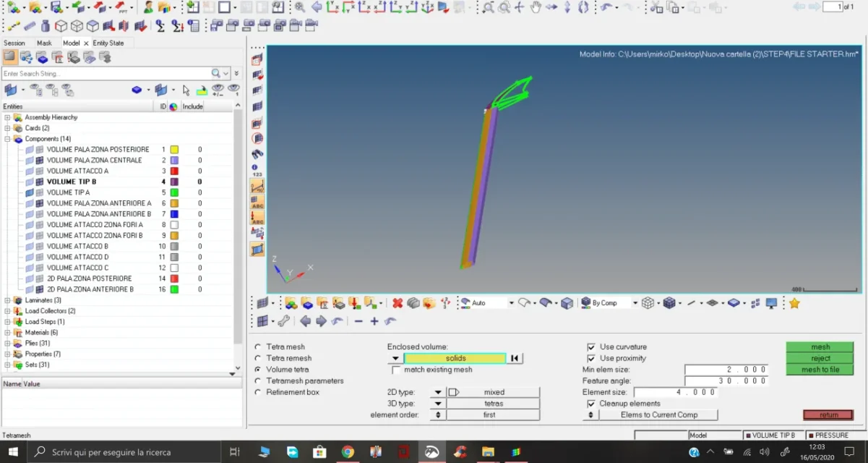Click VOLUME PALA ZONA POSTERIORE color swatch
Image resolution: width=868 pixels, height=463 pixels.
[x=173, y=150]
